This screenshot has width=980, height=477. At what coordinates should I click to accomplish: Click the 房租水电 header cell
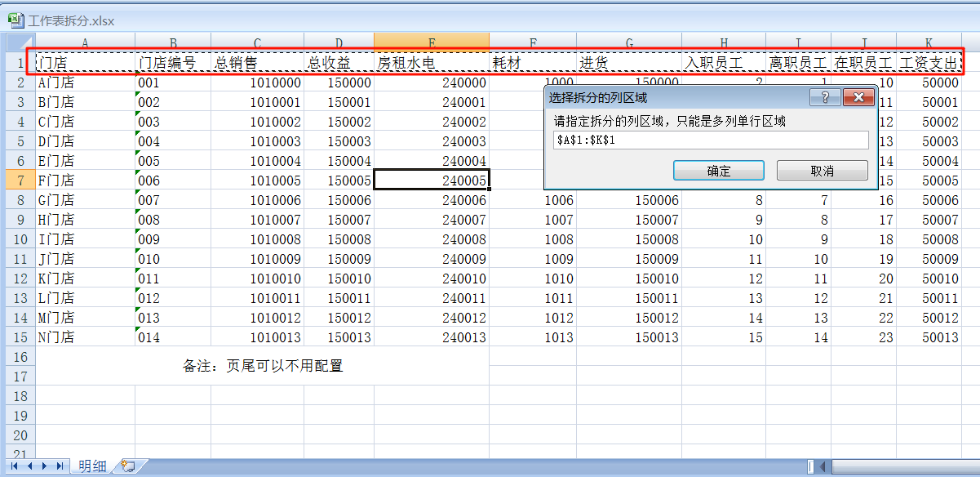coord(432,63)
